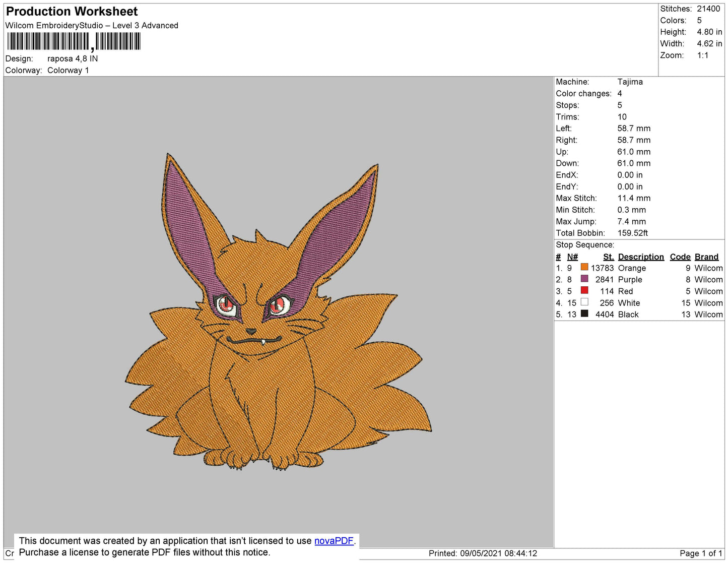Viewport: 728px width, 563px height.
Task: Click the Description column header
Action: 641,257
